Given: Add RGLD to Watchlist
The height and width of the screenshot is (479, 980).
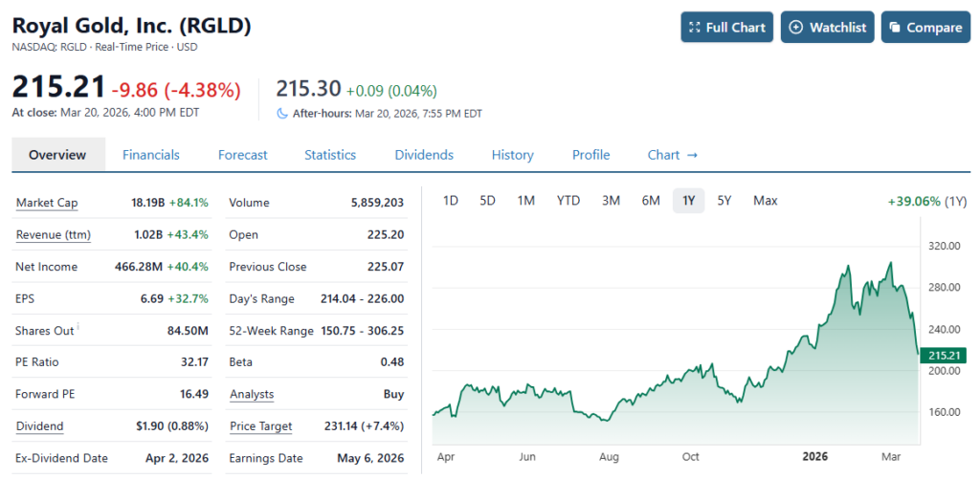Looking at the screenshot, I should point(827,28).
